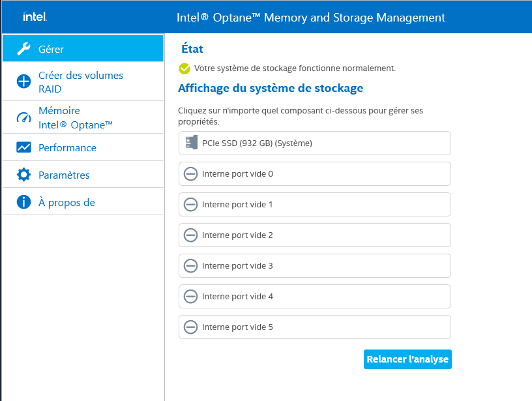Click the gauge icon for Mémoire Intel Optane
This screenshot has height=401, width=532.
tap(23, 117)
